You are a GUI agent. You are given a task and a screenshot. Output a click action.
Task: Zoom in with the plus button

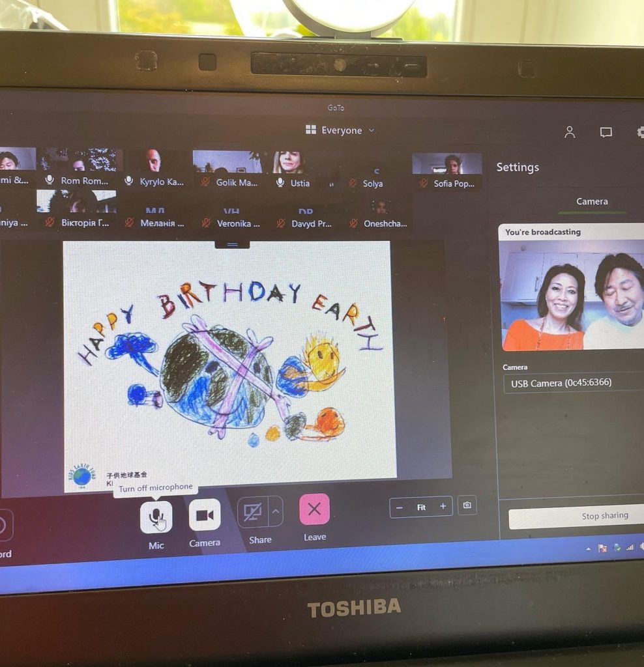pos(443,506)
